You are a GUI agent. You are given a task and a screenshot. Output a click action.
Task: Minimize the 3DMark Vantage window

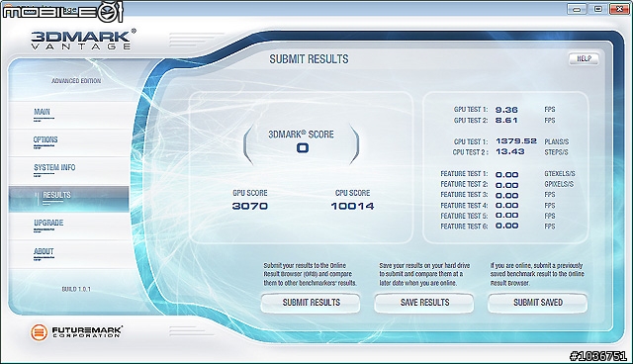[x=577, y=9]
